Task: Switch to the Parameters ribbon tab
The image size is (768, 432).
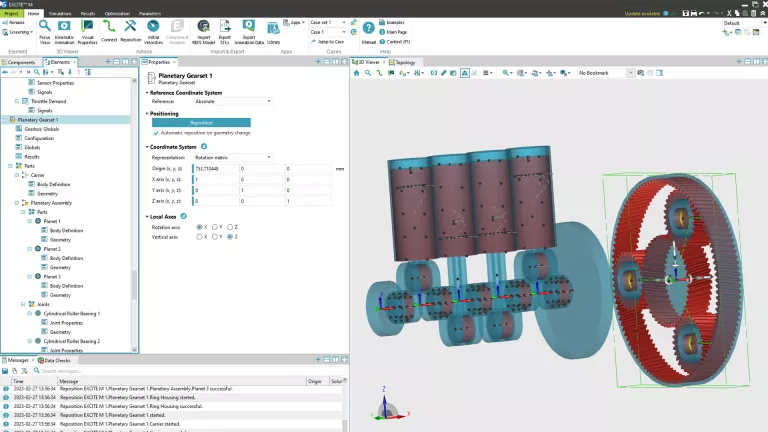Action: click(149, 14)
